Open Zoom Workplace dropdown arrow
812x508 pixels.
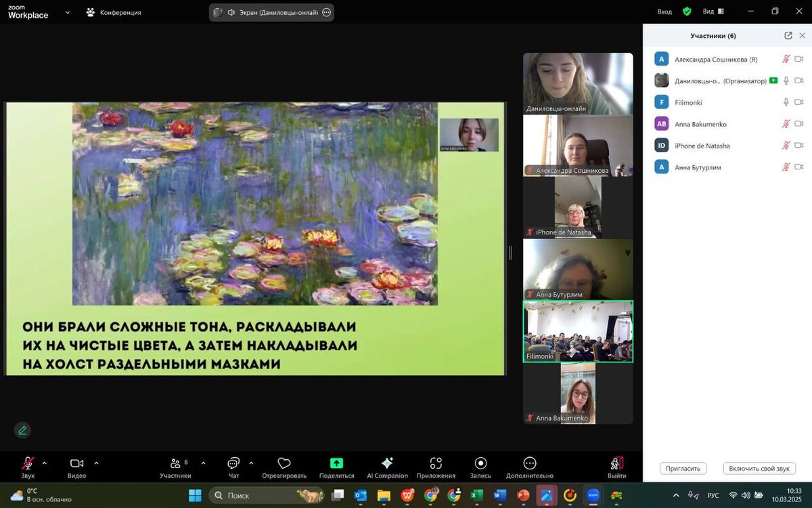[x=67, y=12]
